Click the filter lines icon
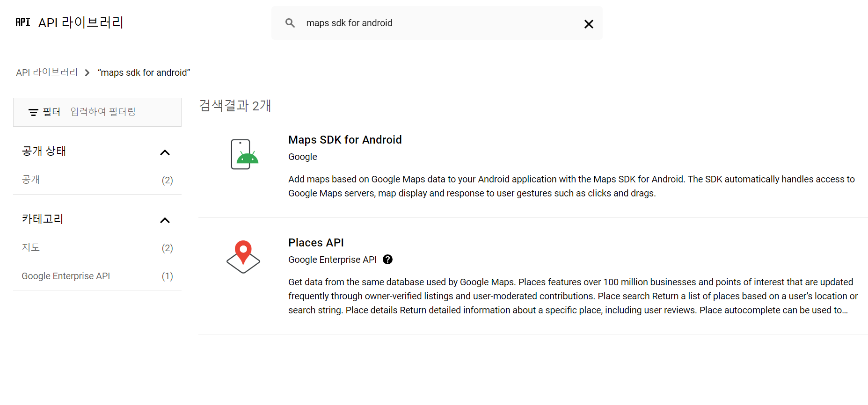The height and width of the screenshot is (405, 868). pos(33,112)
